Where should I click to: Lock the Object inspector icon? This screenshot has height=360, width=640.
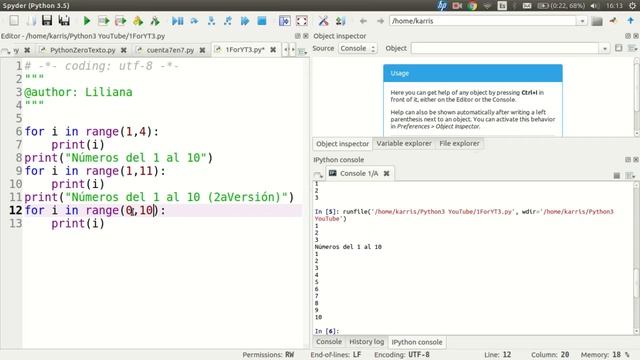tap(619, 48)
